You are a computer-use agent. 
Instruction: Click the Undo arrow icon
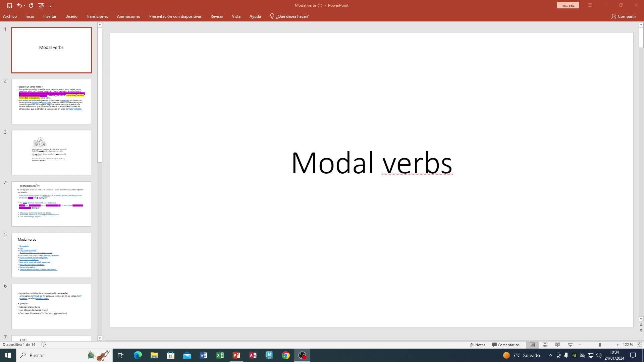click(x=19, y=5)
